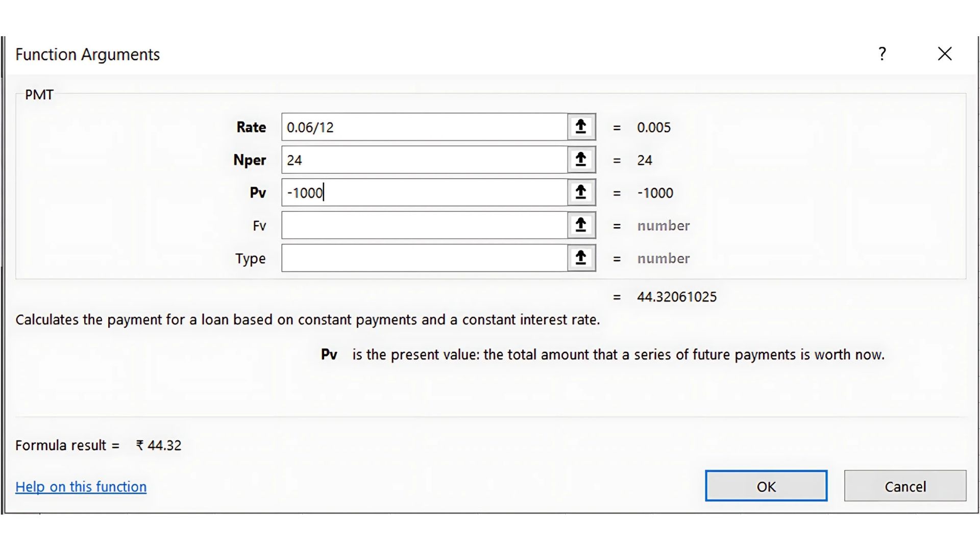Image resolution: width=980 pixels, height=551 pixels.
Task: Click the Pv input field with -1000
Action: [x=424, y=192]
